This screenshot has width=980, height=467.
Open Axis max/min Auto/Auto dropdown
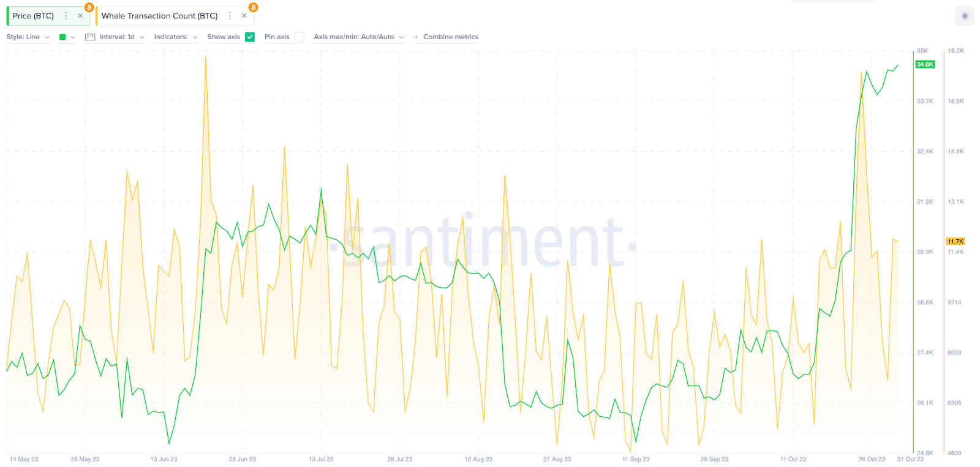358,37
